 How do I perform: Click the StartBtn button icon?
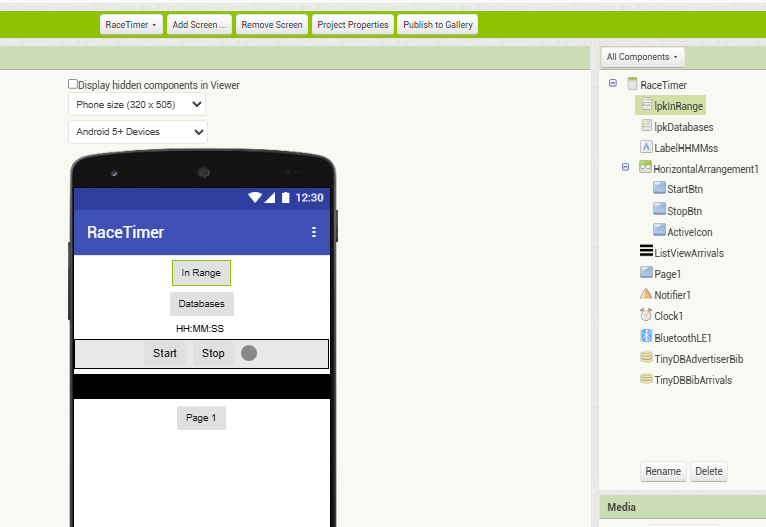coord(659,188)
